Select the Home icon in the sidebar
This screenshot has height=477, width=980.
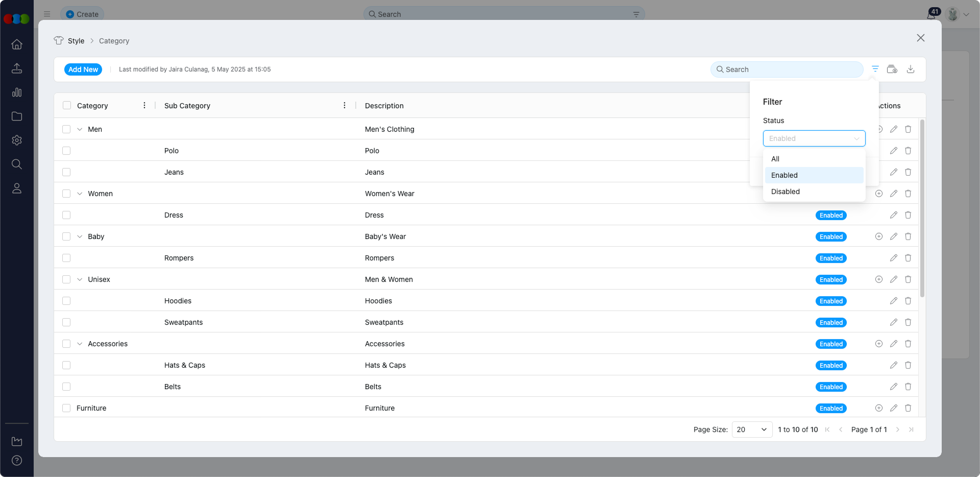click(x=17, y=44)
